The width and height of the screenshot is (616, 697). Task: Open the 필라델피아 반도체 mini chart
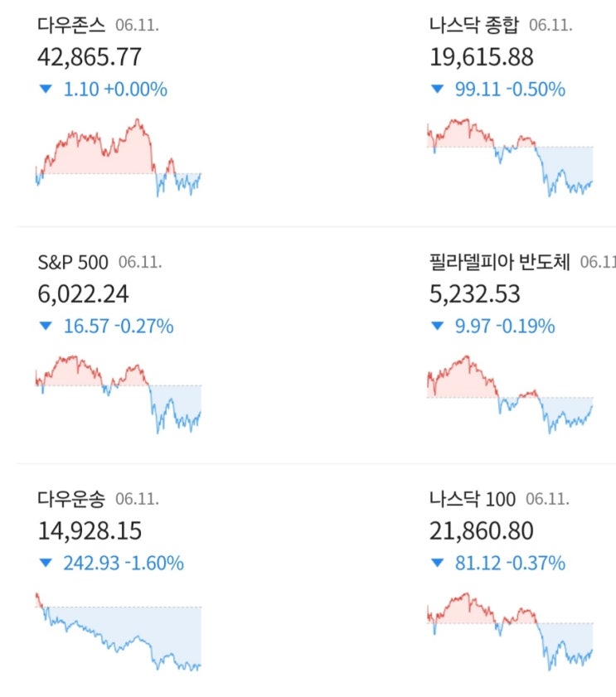point(510,394)
